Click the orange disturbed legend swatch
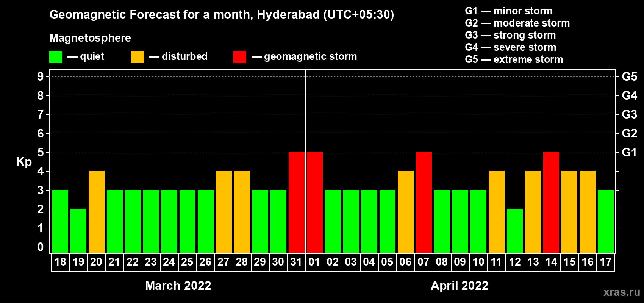The image size is (644, 303). [138, 57]
